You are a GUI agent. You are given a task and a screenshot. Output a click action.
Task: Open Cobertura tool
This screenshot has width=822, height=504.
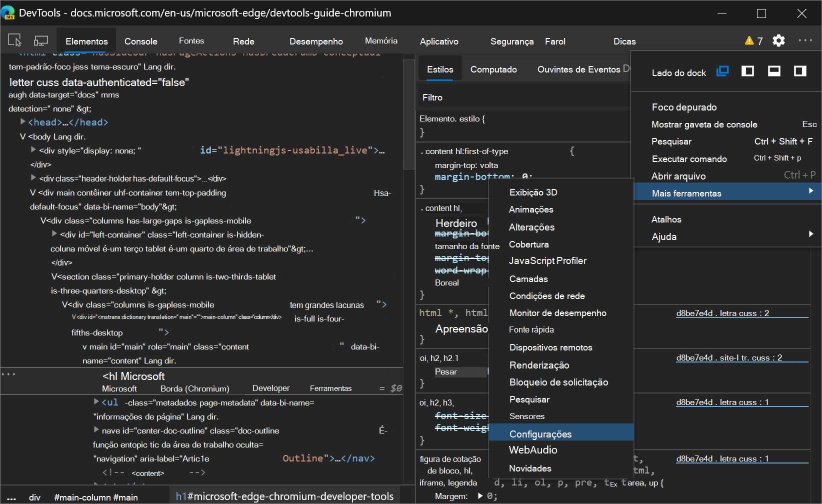coord(561,244)
